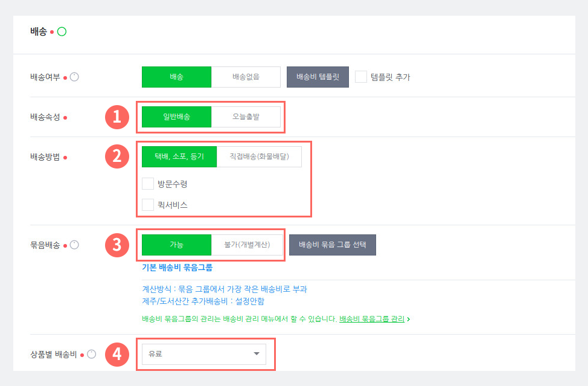Enable the 방문수령 checkbox
The width and height of the screenshot is (588, 386).
(x=148, y=184)
